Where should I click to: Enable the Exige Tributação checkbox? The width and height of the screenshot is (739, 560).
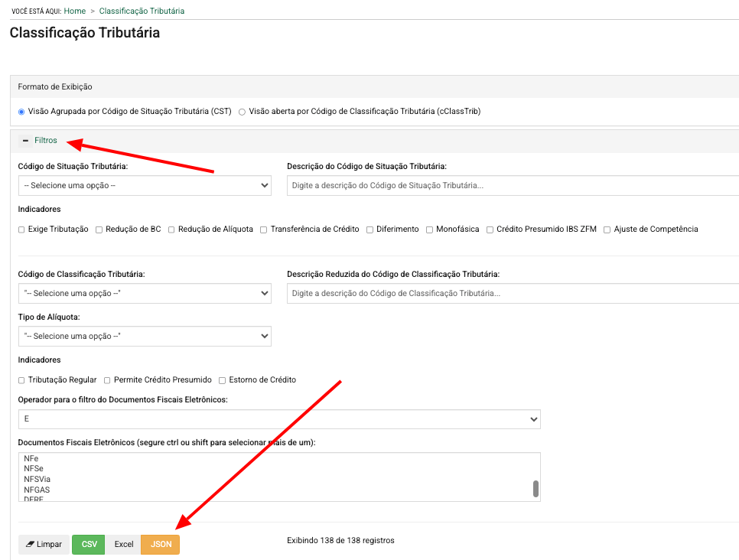tap(22, 230)
